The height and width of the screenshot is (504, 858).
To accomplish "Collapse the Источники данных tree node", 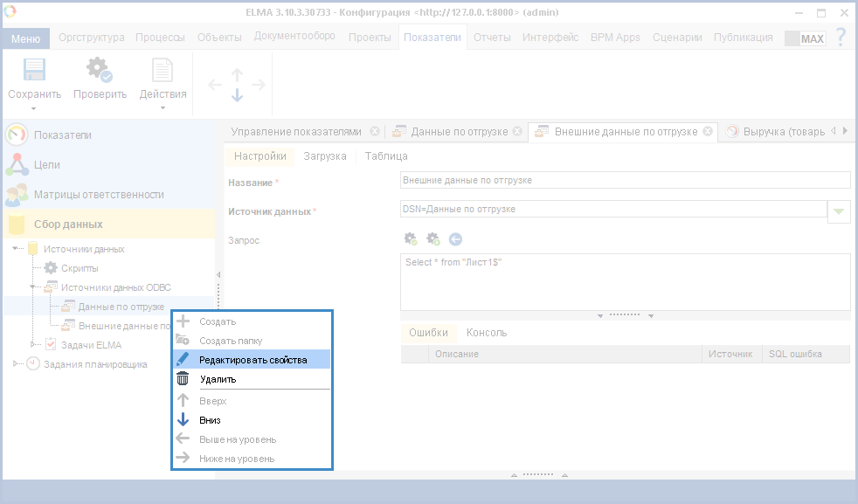I will (x=17, y=249).
